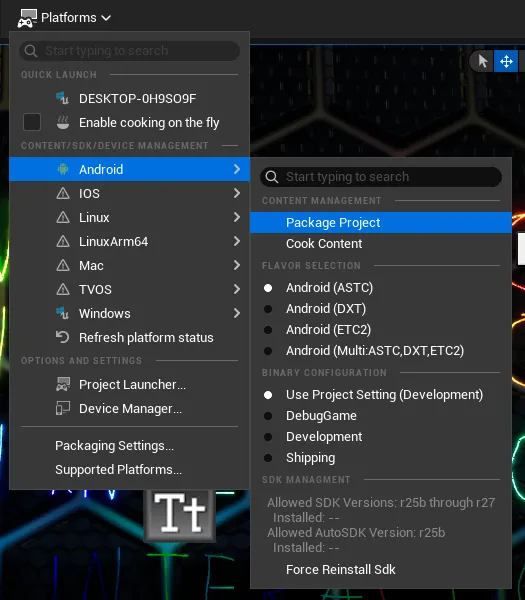This screenshot has height=600, width=525.
Task: Enable cooking on the fly checkbox
Action: (x=32, y=122)
